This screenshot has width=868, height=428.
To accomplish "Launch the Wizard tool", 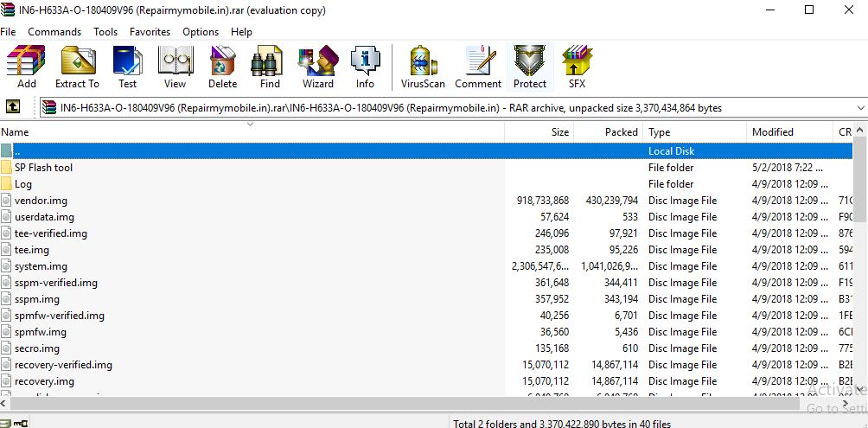I will pyautogui.click(x=317, y=67).
